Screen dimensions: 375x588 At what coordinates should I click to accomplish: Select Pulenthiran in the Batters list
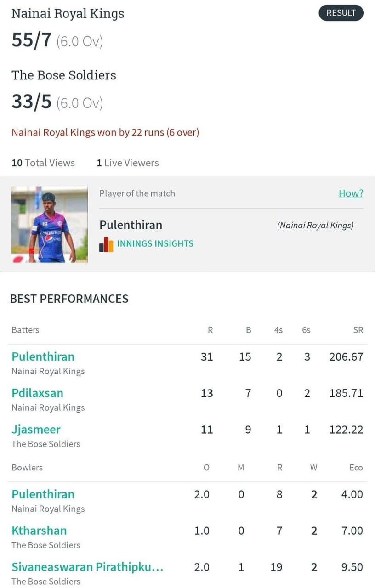43,356
